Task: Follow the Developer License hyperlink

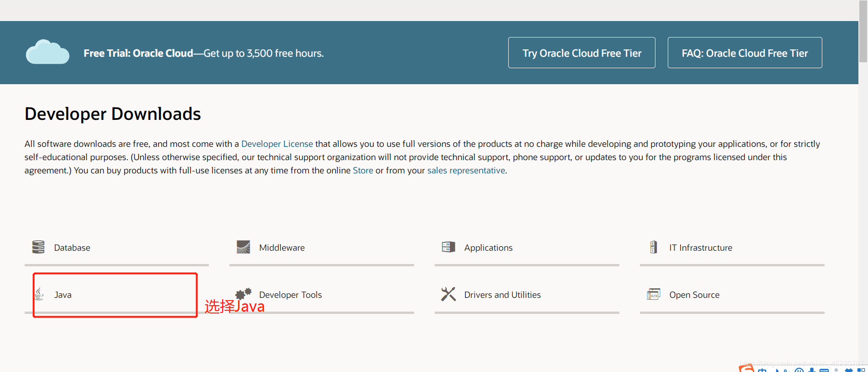Action: [x=277, y=144]
